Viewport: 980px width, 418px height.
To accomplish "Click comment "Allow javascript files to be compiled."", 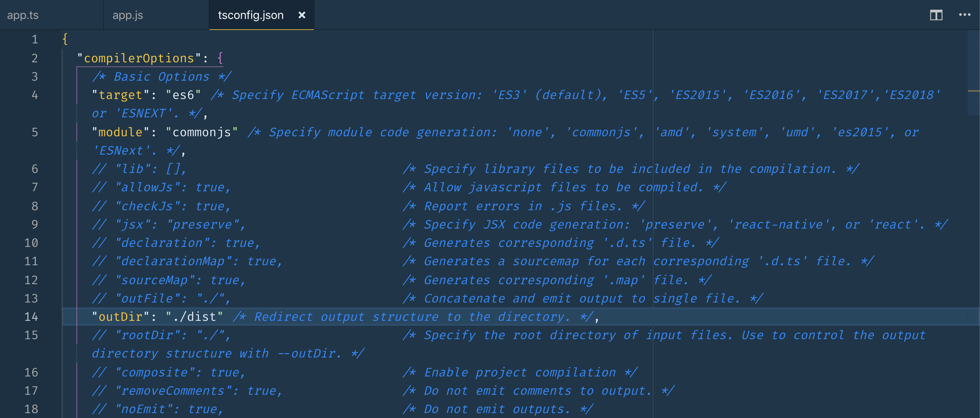I will pos(564,188).
